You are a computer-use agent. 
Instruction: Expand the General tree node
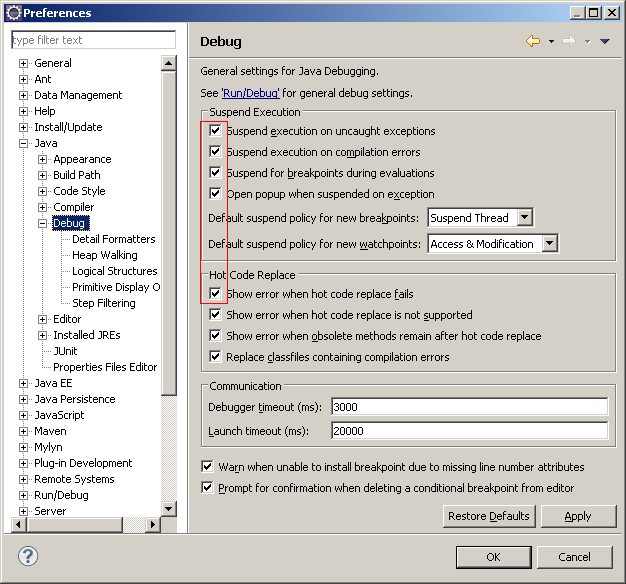(x=23, y=63)
